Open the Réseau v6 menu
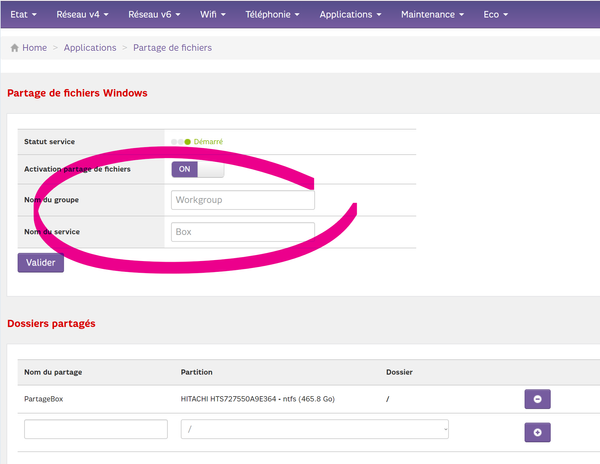This screenshot has height=464, width=600. pyautogui.click(x=155, y=15)
